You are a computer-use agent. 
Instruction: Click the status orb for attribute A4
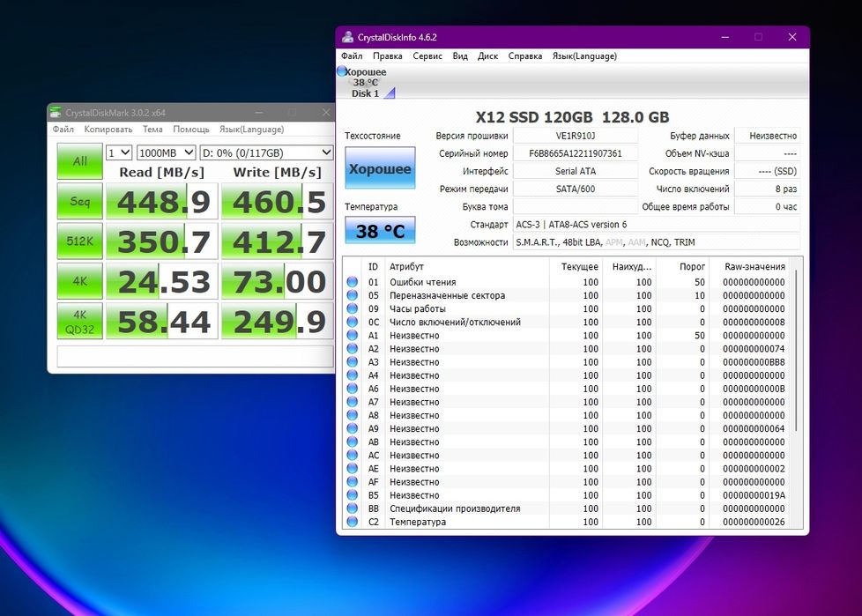353,375
